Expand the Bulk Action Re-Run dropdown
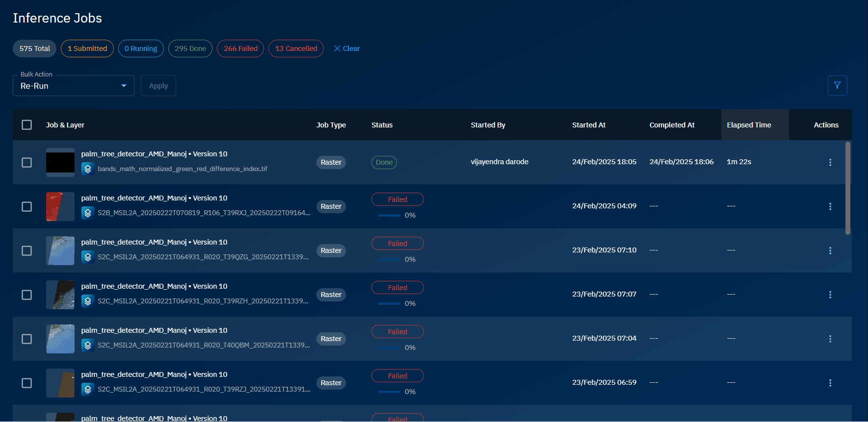The width and height of the screenshot is (868, 422). (74, 86)
